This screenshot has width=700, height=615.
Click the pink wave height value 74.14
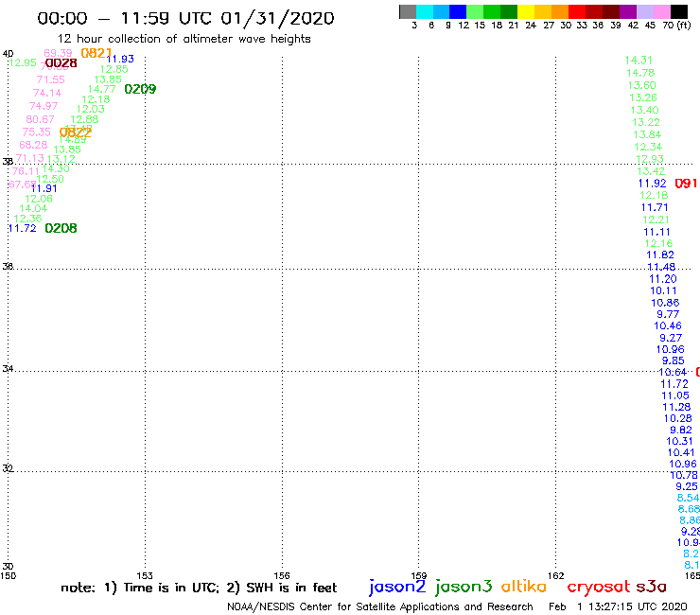pos(47,93)
